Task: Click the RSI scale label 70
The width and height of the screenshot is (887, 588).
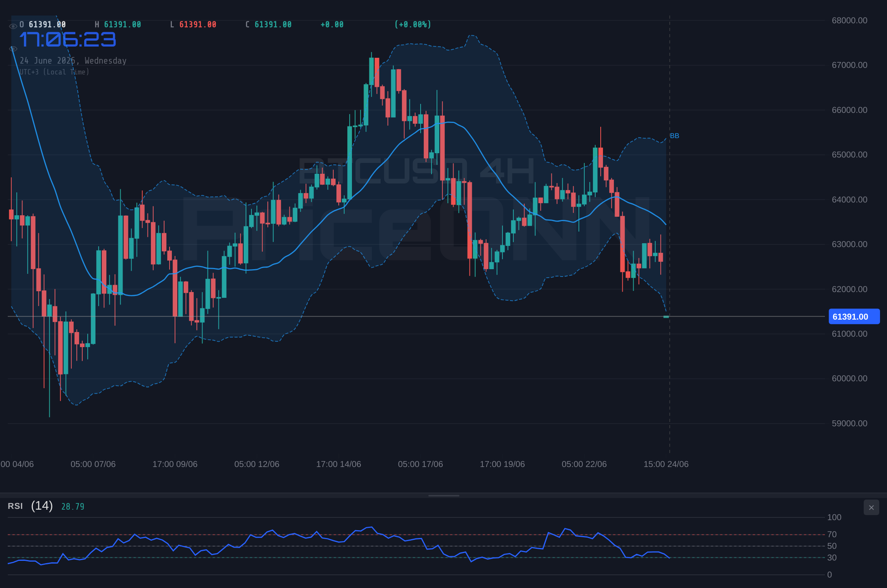Action: tap(832, 534)
